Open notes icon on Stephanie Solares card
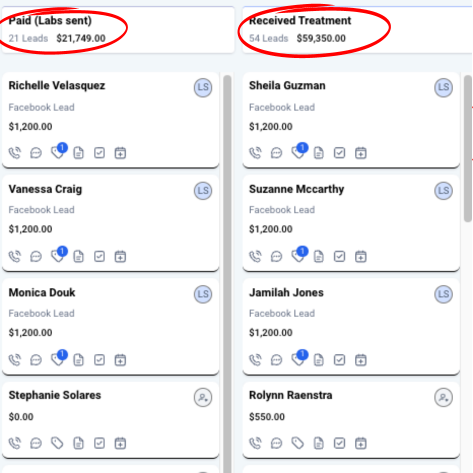473x473 pixels. pos(78,443)
